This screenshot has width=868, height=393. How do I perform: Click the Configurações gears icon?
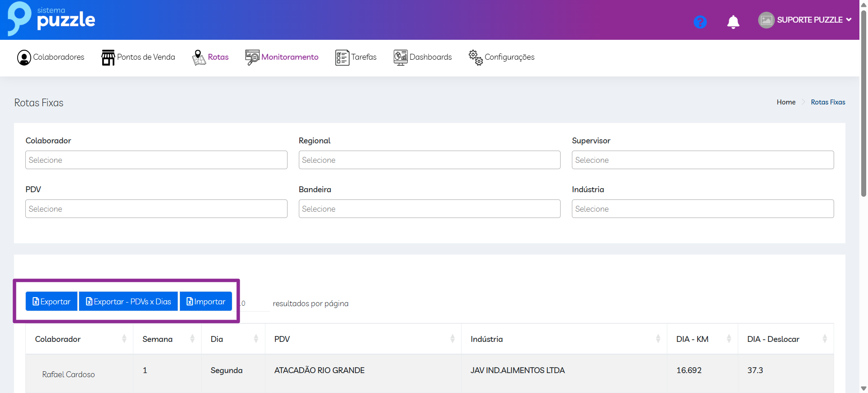pyautogui.click(x=476, y=57)
